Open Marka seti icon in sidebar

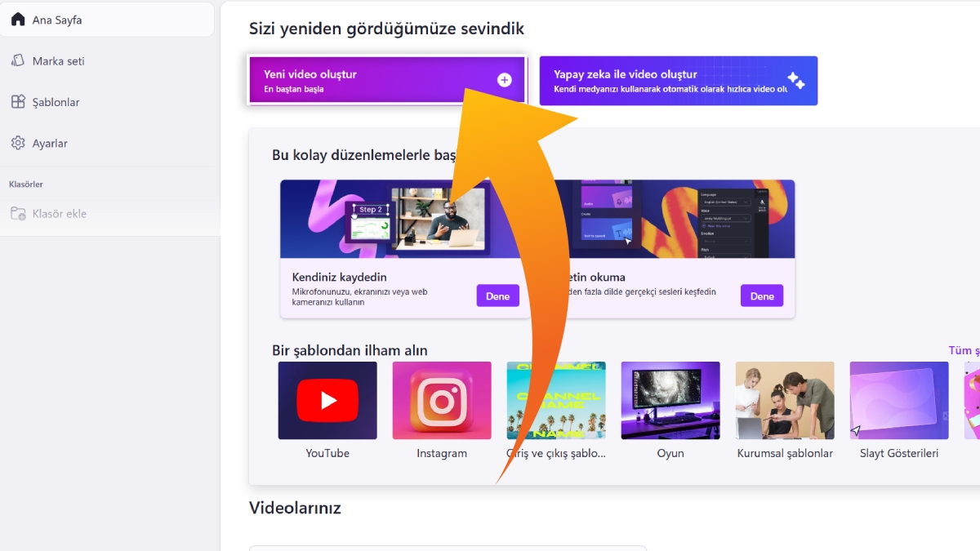pyautogui.click(x=18, y=61)
